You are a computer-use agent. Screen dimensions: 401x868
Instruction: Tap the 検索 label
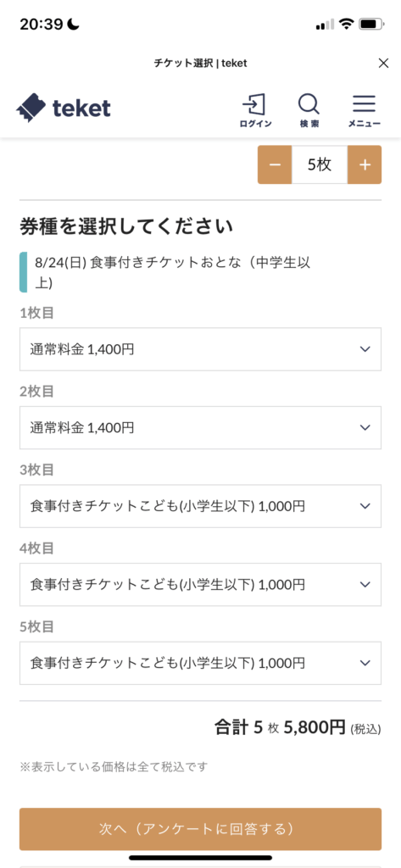309,124
